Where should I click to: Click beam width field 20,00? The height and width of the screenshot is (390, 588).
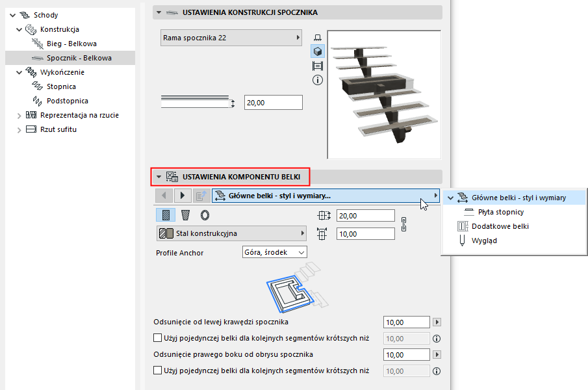366,216
